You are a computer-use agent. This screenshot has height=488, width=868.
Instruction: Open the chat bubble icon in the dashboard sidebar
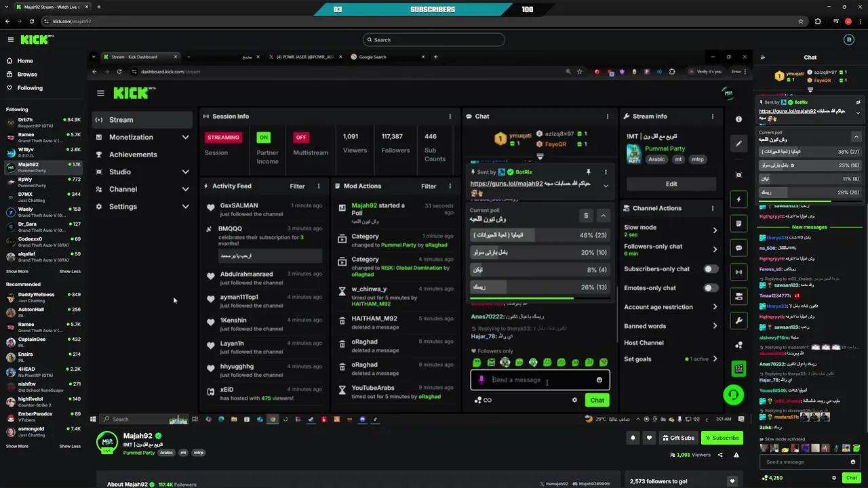(x=738, y=248)
